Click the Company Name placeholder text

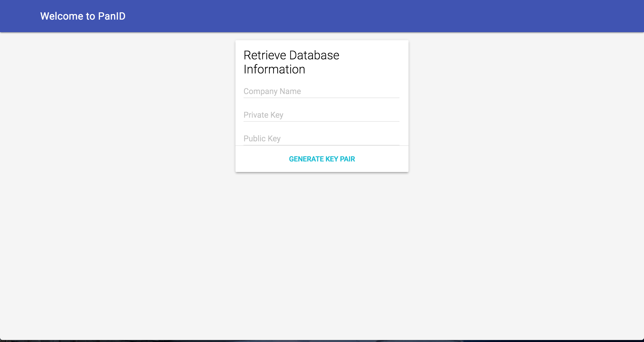(272, 91)
